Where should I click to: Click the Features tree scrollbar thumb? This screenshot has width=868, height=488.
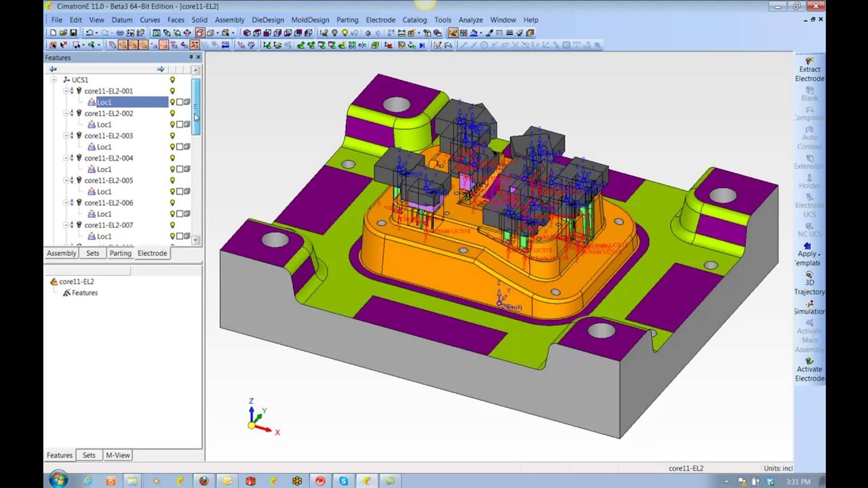tap(196, 108)
